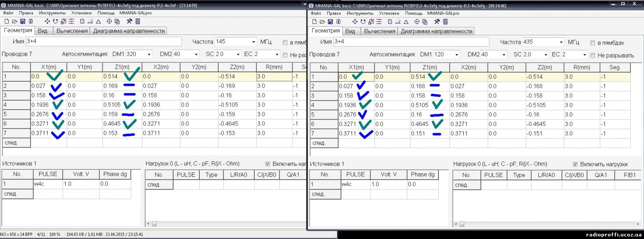Click red wire-stack icon in right window
Viewport: 644px width, 239px height.
[379, 22]
